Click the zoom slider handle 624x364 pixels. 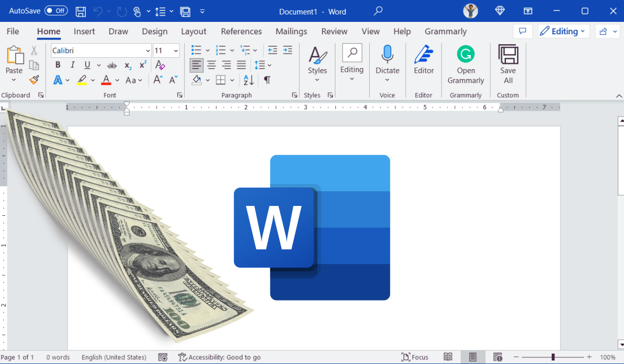click(x=553, y=357)
